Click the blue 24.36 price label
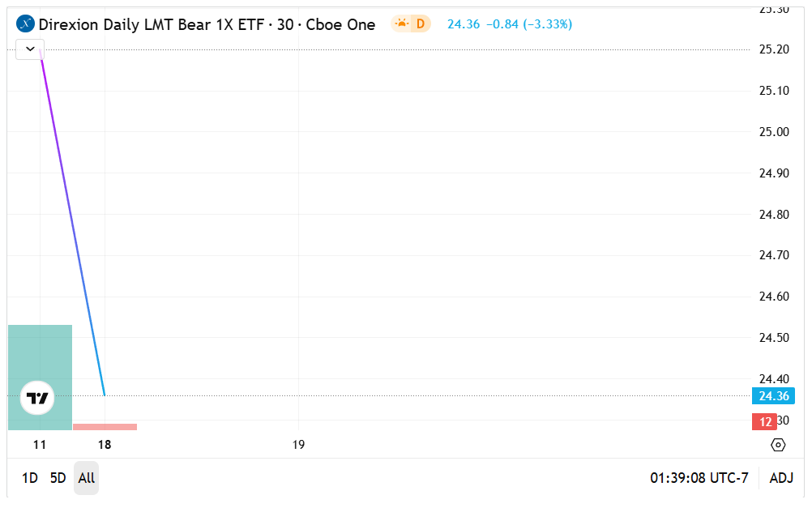Viewport: 812px width, 508px height. click(773, 396)
